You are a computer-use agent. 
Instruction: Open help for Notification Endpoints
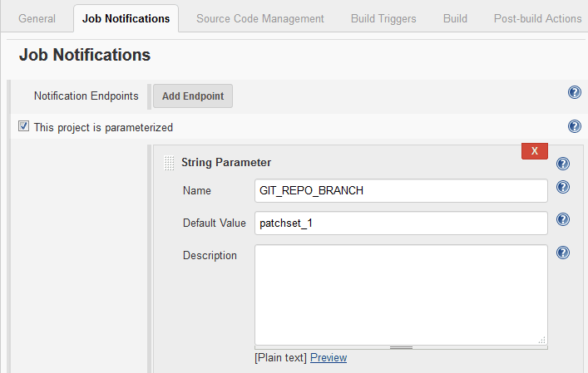[x=574, y=92]
